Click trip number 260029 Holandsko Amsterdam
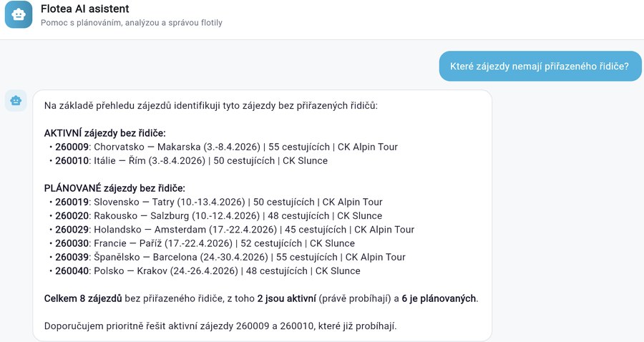Image resolution: width=644 pixels, height=342 pixels. click(72, 230)
